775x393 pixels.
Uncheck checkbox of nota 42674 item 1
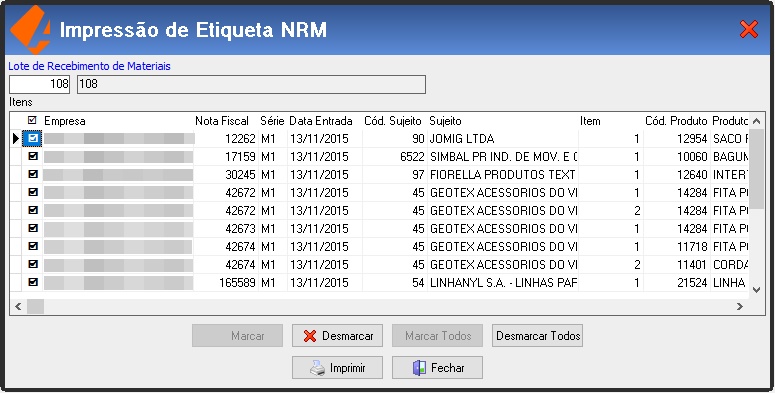(33, 246)
